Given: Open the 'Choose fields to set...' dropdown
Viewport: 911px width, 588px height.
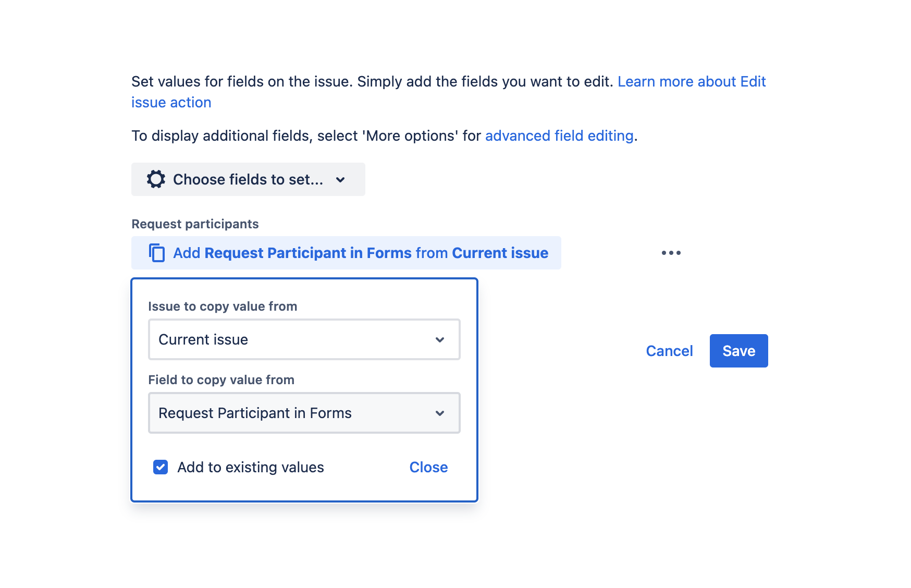Looking at the screenshot, I should [x=248, y=179].
